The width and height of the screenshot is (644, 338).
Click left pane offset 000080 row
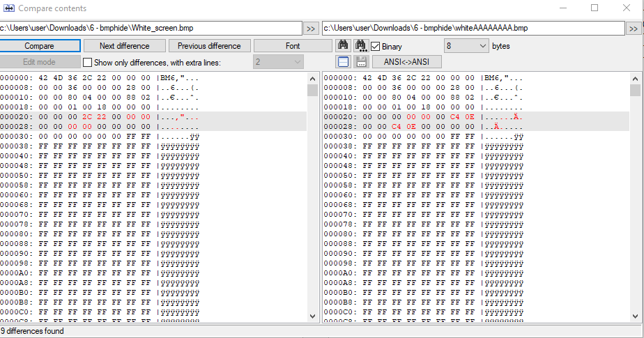click(153, 234)
